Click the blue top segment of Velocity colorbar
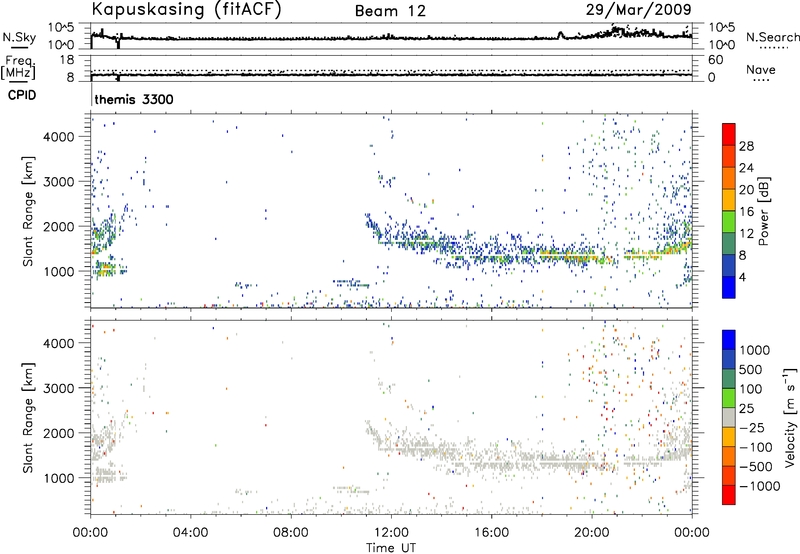 tap(729, 340)
